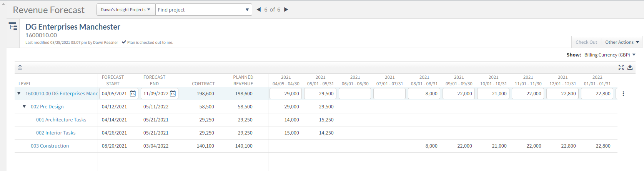Collapse 002 Pre Design phase
The image size is (644, 171).
[x=24, y=106]
